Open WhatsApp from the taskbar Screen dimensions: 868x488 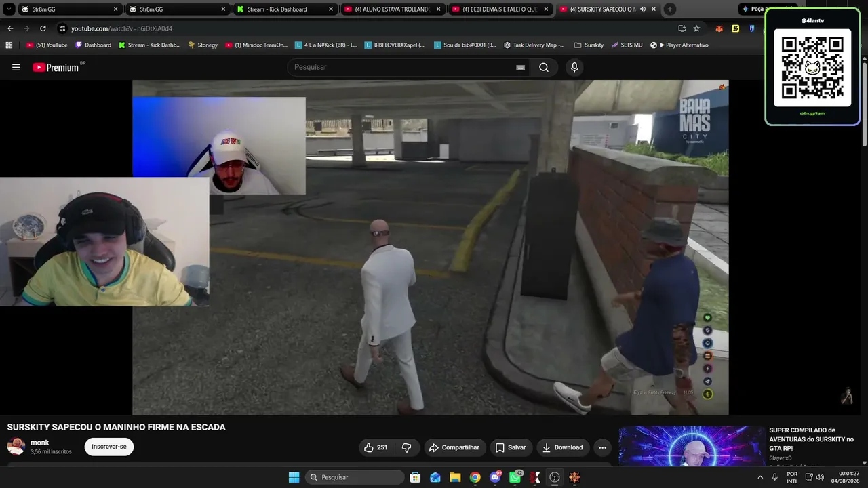point(515,477)
